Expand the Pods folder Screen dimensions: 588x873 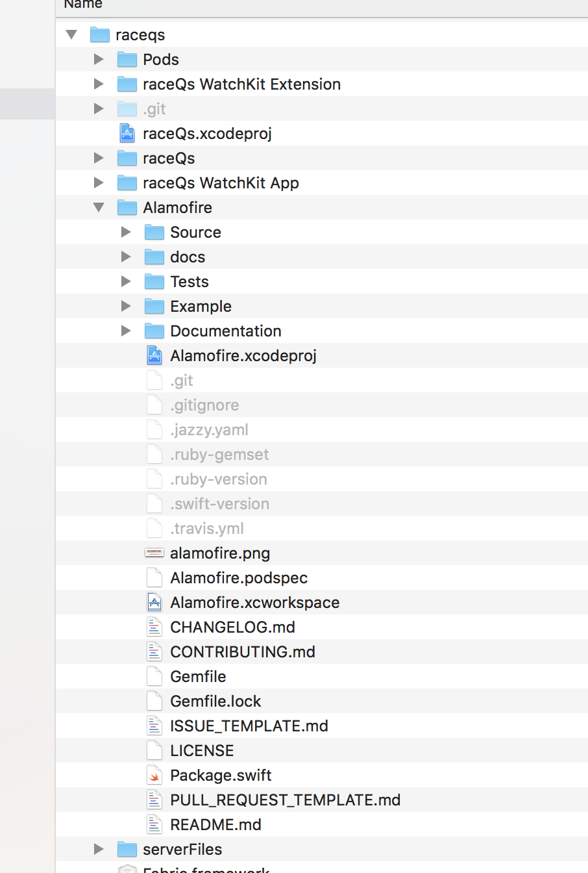(99, 59)
